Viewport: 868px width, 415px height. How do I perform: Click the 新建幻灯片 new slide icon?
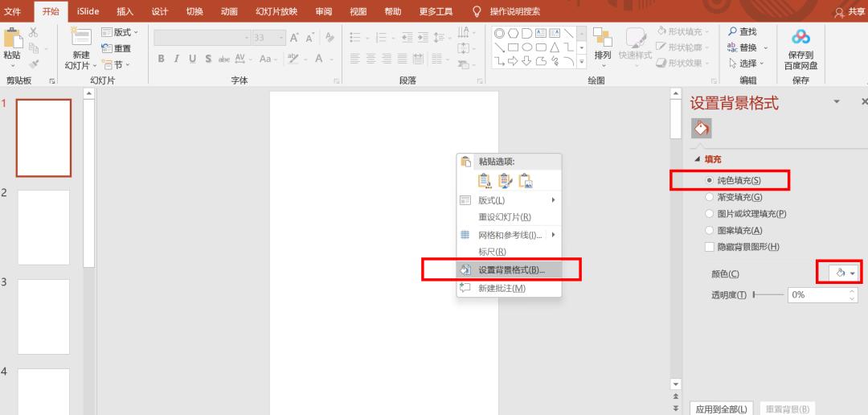coord(81,38)
